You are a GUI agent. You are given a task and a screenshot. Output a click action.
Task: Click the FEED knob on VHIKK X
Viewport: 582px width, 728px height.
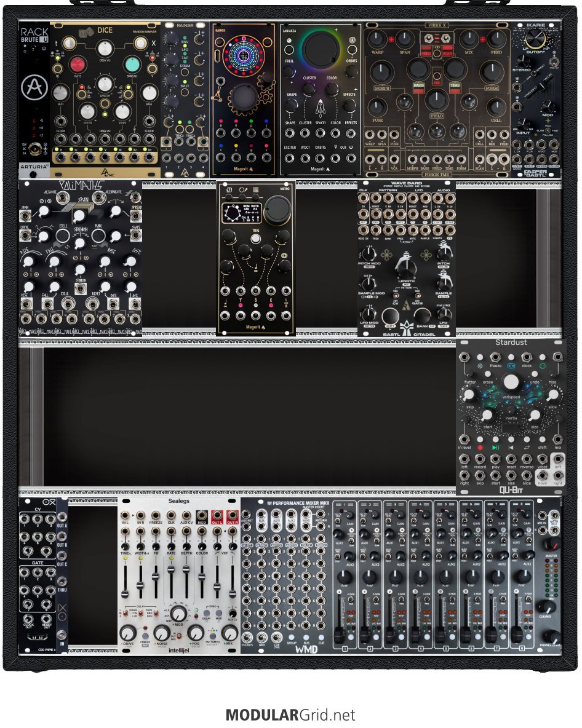tap(496, 40)
